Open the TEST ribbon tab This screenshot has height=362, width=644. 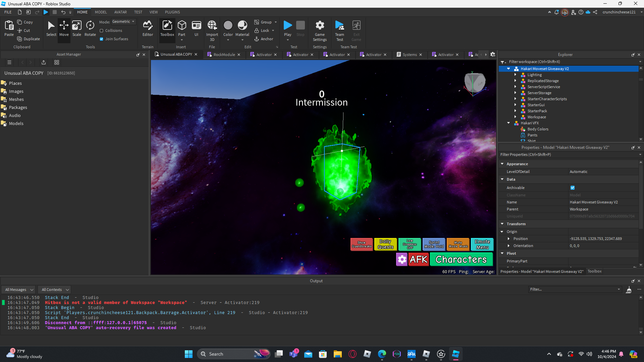(138, 12)
